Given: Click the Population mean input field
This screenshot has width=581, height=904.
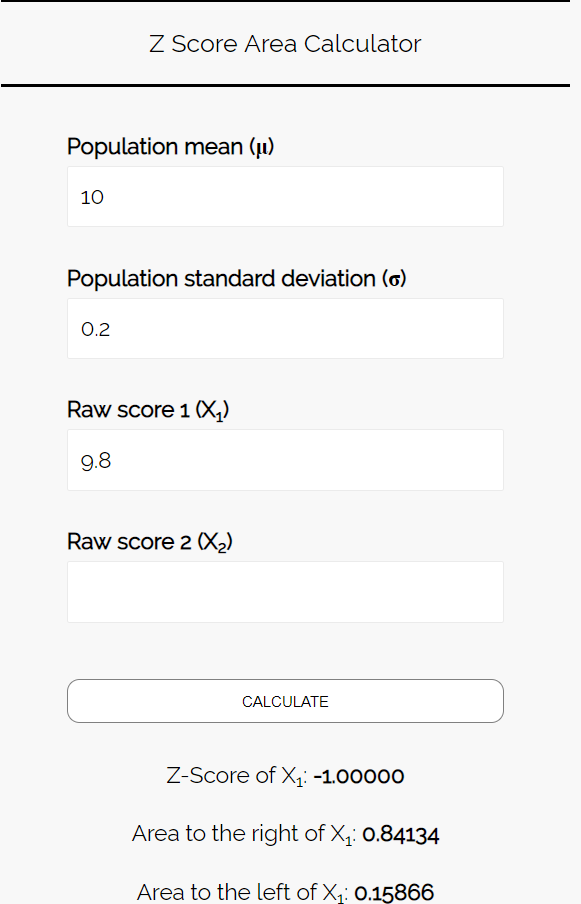Looking at the screenshot, I should [x=285, y=196].
